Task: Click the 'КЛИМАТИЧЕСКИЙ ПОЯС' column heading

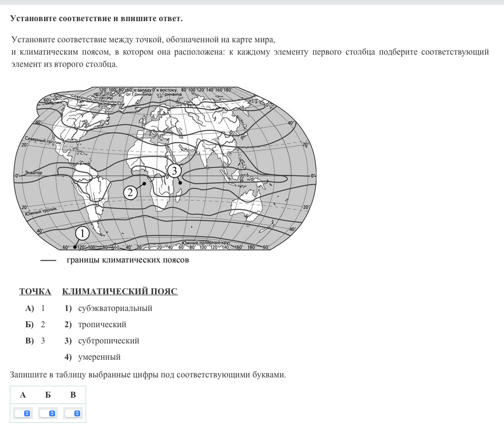Action: (120, 292)
